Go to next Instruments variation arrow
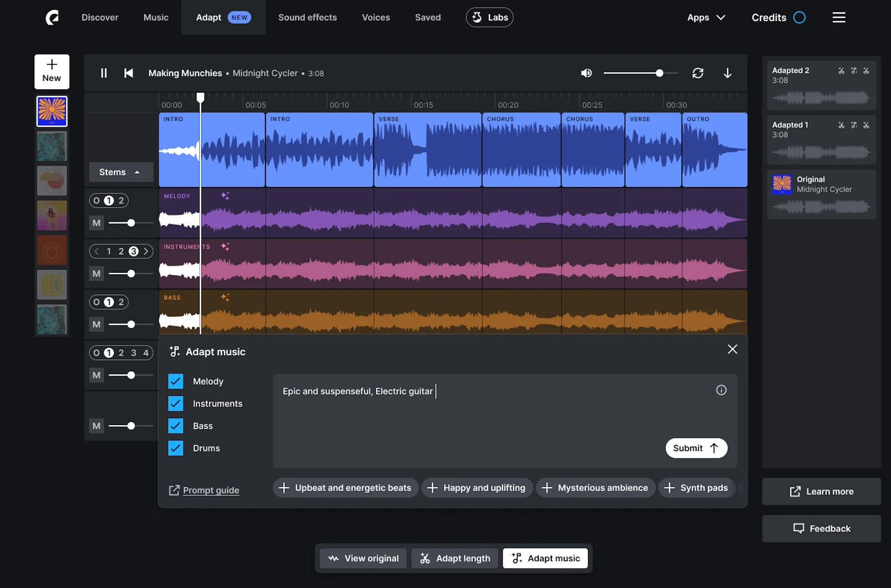The image size is (891, 588). 146,252
